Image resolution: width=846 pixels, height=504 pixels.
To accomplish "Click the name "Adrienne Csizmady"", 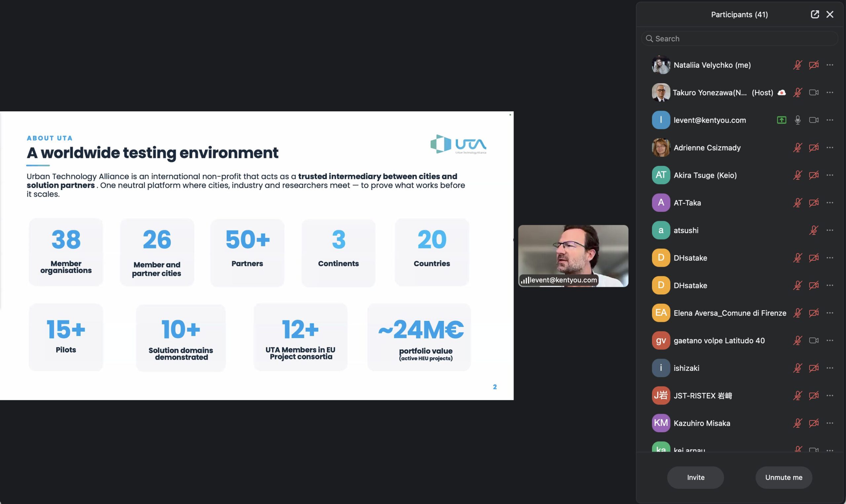I will (x=707, y=148).
